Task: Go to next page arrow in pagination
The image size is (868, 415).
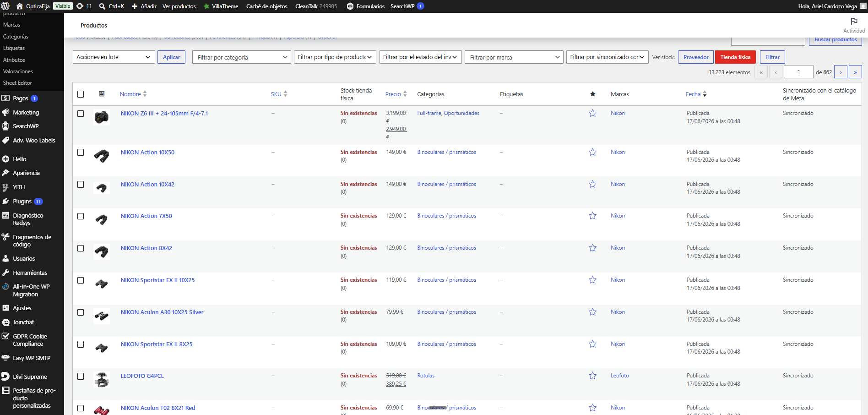Action: (x=841, y=72)
